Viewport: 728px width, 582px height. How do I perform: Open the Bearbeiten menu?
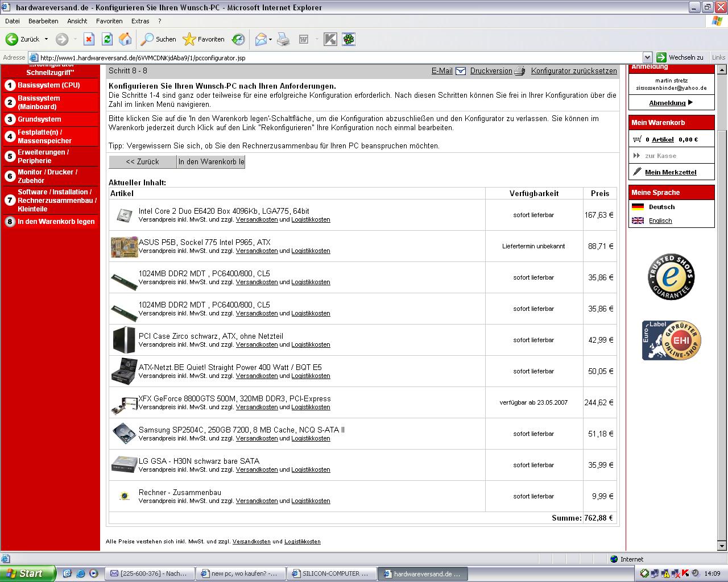coord(43,21)
